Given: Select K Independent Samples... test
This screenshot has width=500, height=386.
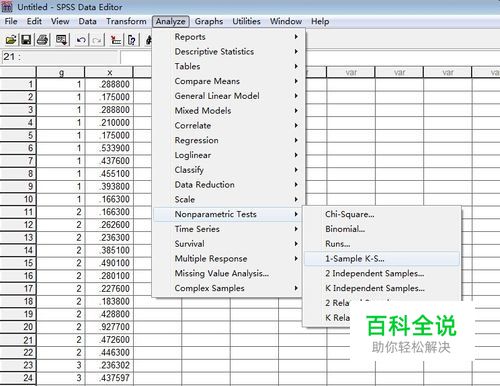Looking at the screenshot, I should [382, 288].
